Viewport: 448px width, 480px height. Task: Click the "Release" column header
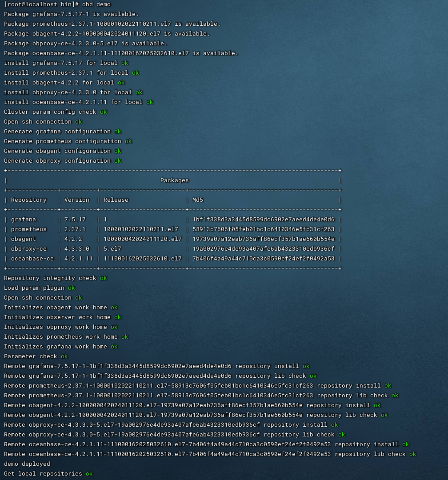click(x=116, y=200)
